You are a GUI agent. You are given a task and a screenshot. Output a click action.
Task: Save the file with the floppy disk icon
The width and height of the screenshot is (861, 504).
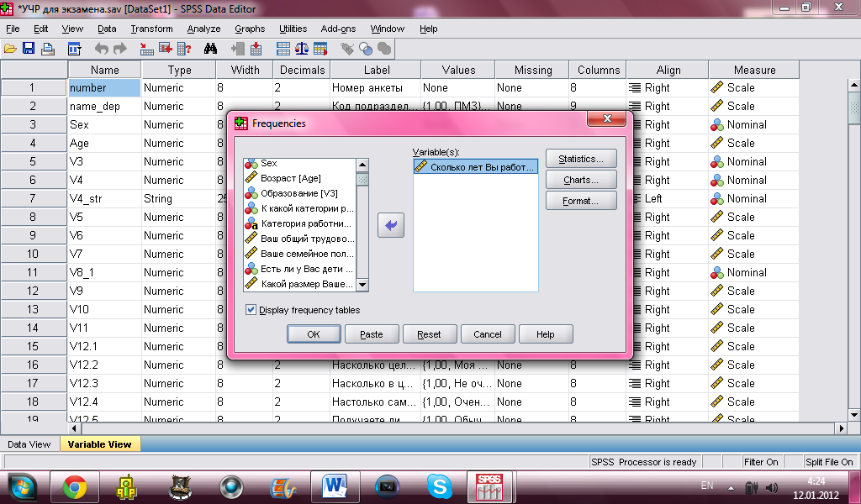coord(29,49)
